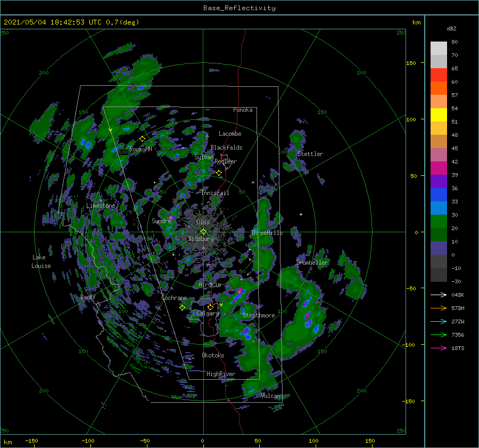Click the yellow radar-site diamond at map center

coord(203,232)
